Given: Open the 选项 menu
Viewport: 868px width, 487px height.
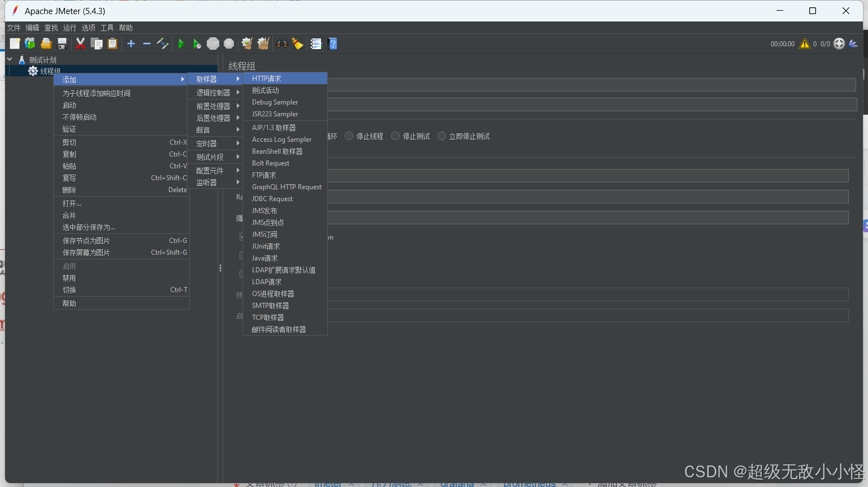Looking at the screenshot, I should pyautogui.click(x=88, y=28).
